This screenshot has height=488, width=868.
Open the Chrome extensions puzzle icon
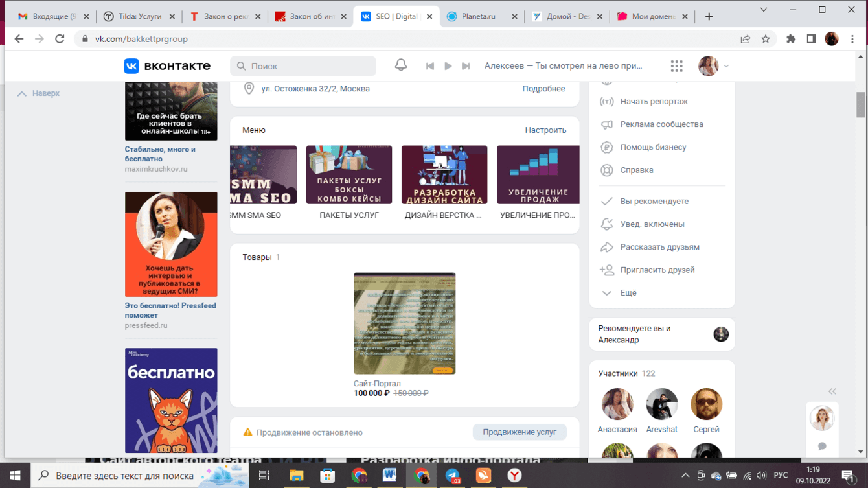pos(791,39)
